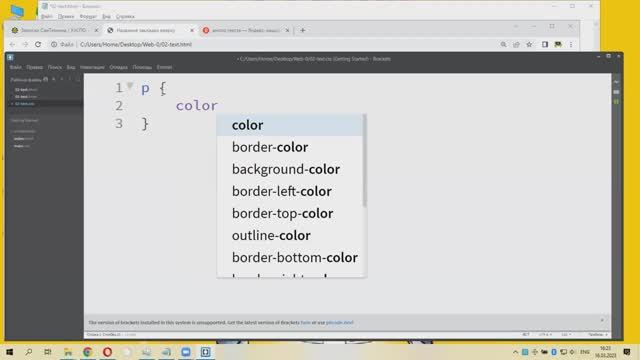This screenshot has width=640, height=360.
Task: Open File Explorer from taskbar
Action: [x=68, y=352]
